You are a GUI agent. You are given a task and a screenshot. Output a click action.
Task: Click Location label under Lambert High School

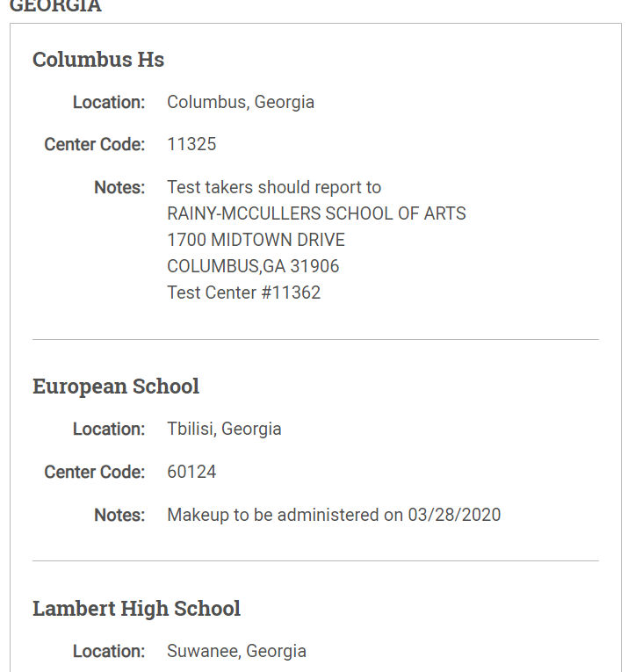109,652
